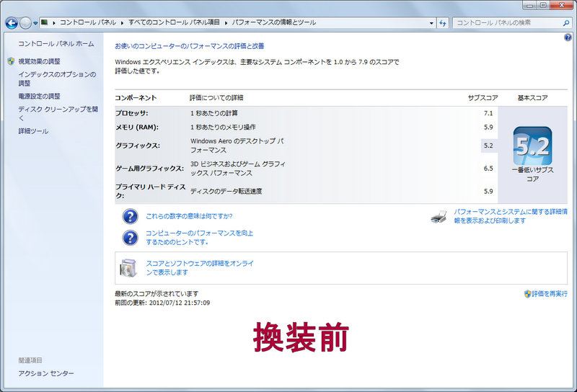Click the gaming graphics subscore 6.5
The image size is (577, 392).
(488, 169)
